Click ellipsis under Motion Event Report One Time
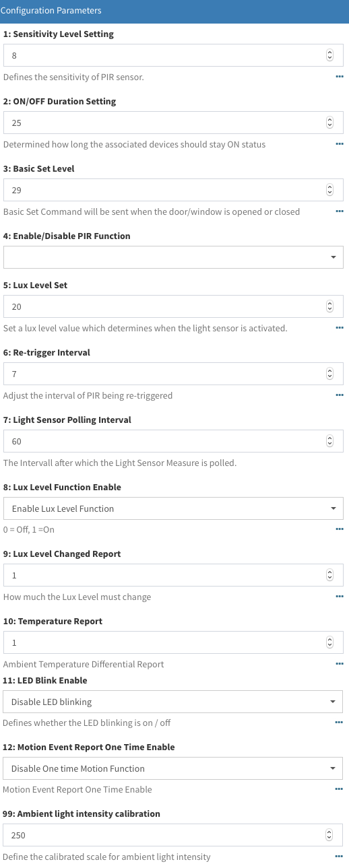Viewport: 349px width, 868px height. (x=340, y=789)
